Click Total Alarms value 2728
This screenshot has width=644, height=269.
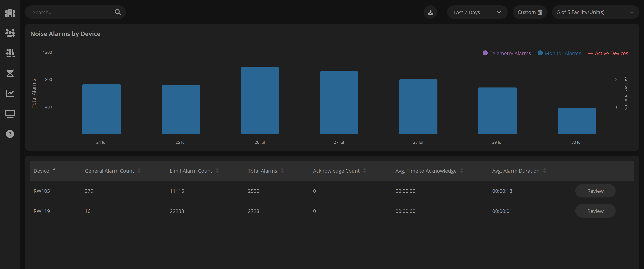pyautogui.click(x=254, y=211)
